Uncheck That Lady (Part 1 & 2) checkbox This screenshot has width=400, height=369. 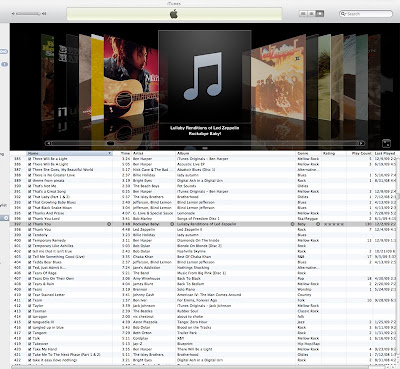pos(30,197)
